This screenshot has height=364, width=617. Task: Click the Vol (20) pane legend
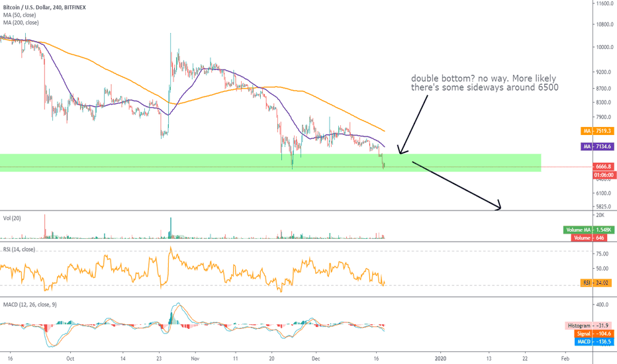12,218
